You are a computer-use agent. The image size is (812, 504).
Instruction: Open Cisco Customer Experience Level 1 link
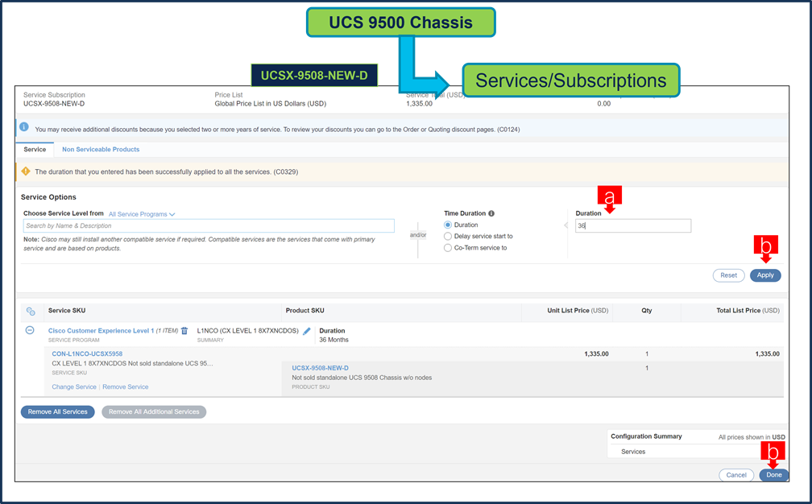[101, 331]
